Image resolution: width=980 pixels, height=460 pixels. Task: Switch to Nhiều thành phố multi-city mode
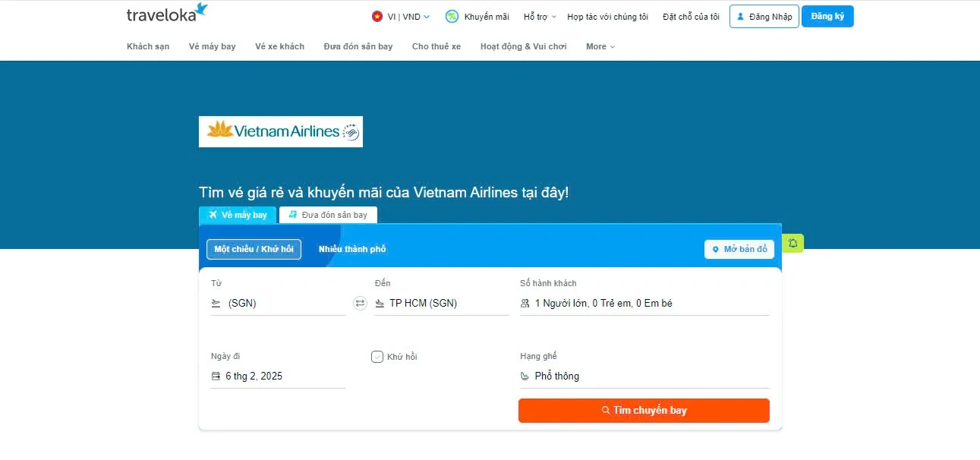click(x=352, y=249)
